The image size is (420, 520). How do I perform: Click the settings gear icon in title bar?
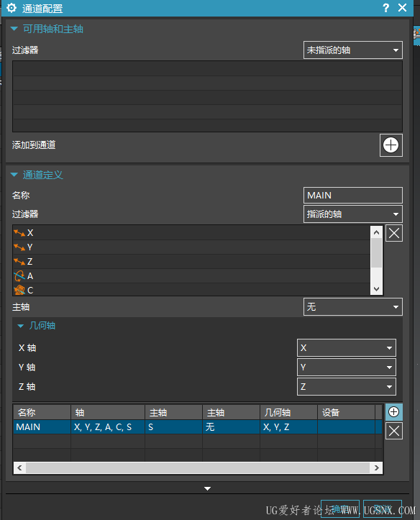[x=12, y=8]
